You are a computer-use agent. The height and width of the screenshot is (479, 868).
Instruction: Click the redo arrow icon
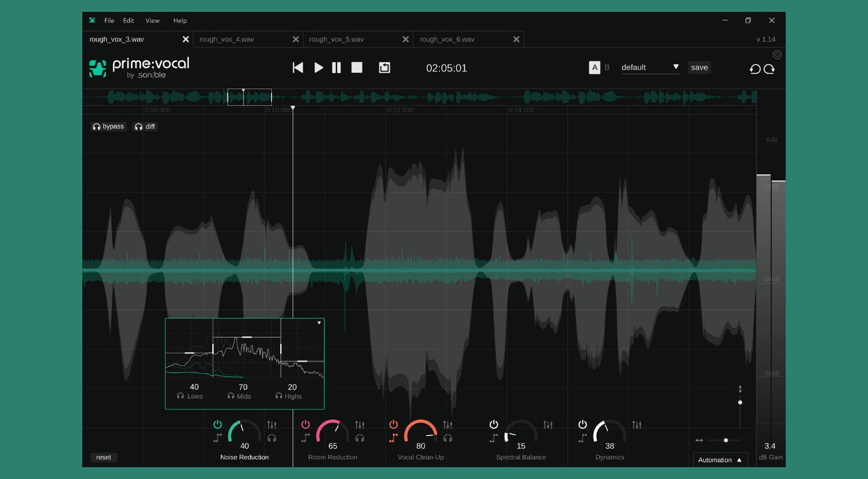click(769, 69)
